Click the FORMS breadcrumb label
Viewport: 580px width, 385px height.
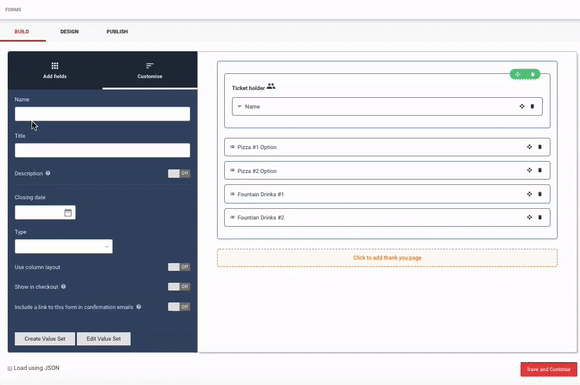[13, 10]
